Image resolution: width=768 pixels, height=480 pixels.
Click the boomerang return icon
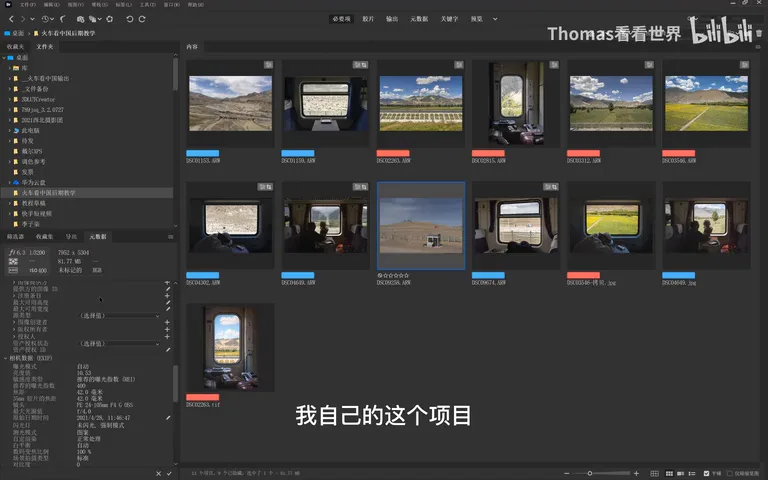point(63,19)
